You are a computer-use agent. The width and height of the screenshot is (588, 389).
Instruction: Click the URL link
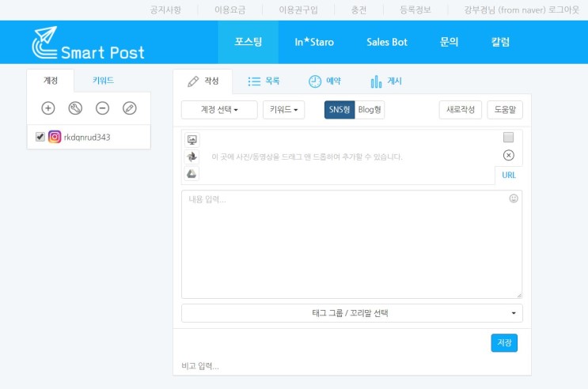pos(509,175)
